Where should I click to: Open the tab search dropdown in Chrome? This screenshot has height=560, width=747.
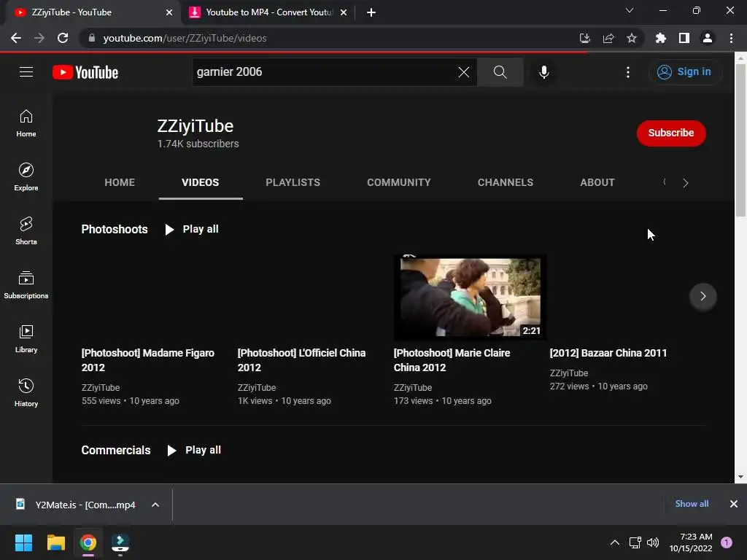pos(630,10)
